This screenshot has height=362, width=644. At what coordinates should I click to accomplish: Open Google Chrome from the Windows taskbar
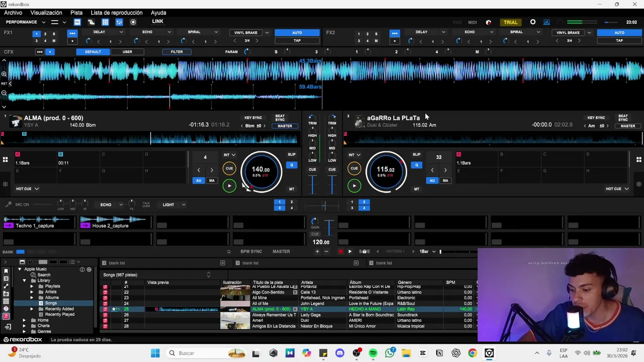coord(472,353)
